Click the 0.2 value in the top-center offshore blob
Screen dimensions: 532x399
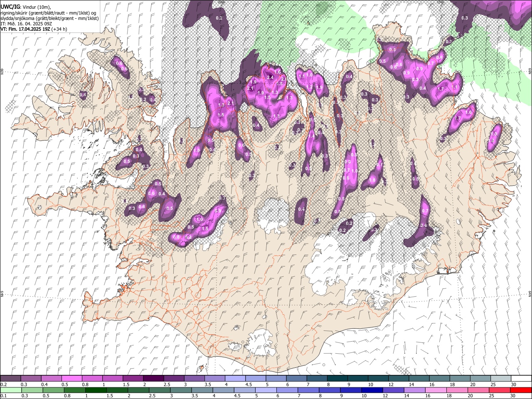(x=219, y=18)
